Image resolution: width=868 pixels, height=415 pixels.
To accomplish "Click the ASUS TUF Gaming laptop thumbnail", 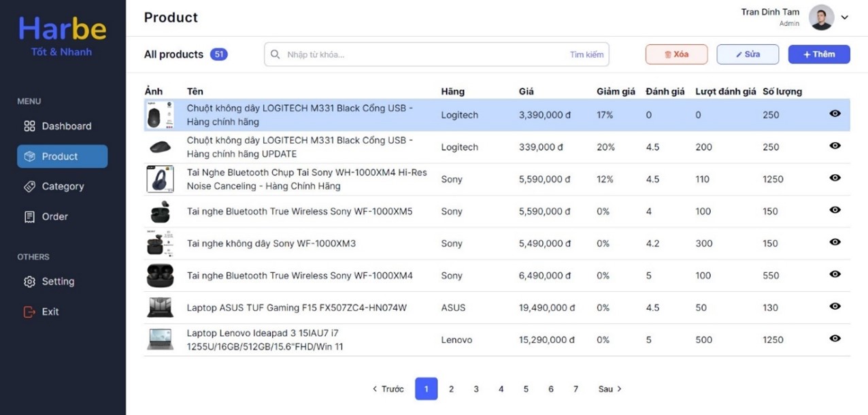I will [x=161, y=308].
